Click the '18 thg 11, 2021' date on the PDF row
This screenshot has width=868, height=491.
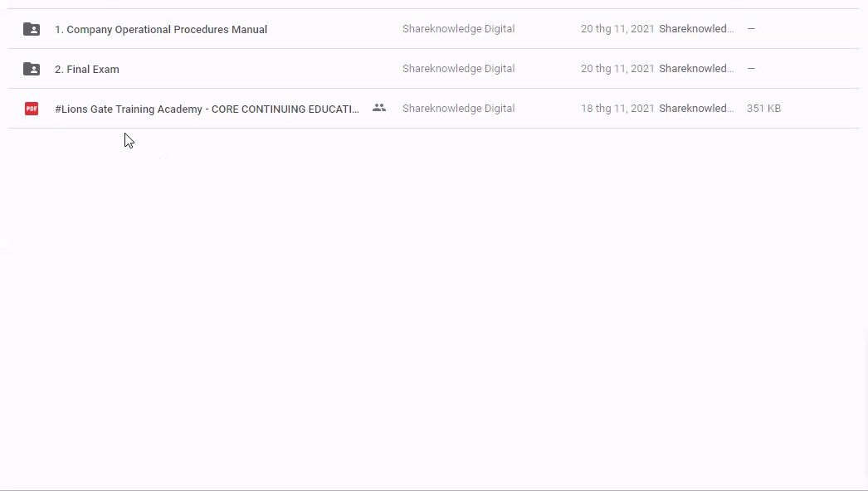tap(617, 109)
